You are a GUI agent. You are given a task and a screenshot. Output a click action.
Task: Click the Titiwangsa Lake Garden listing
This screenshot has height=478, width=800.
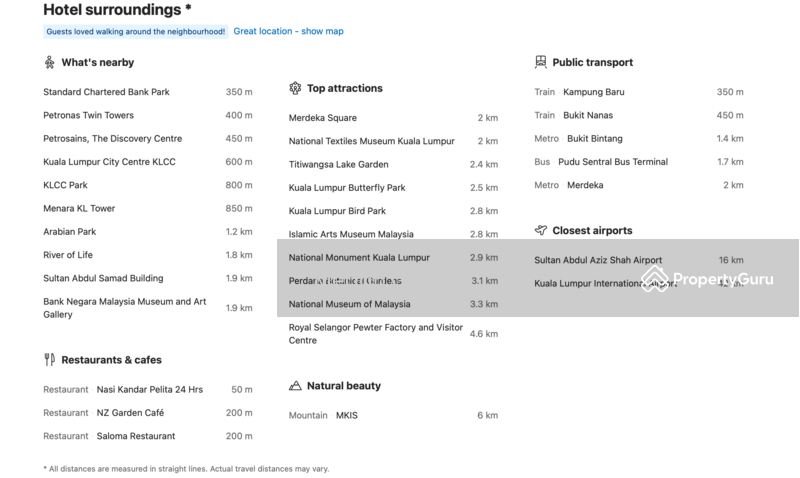(338, 164)
